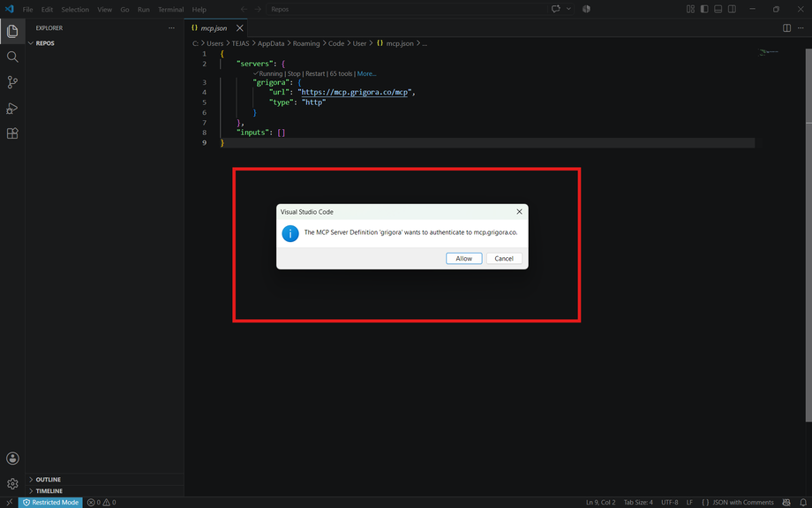The width and height of the screenshot is (812, 508).
Task: Open the Help menu
Action: pos(199,10)
